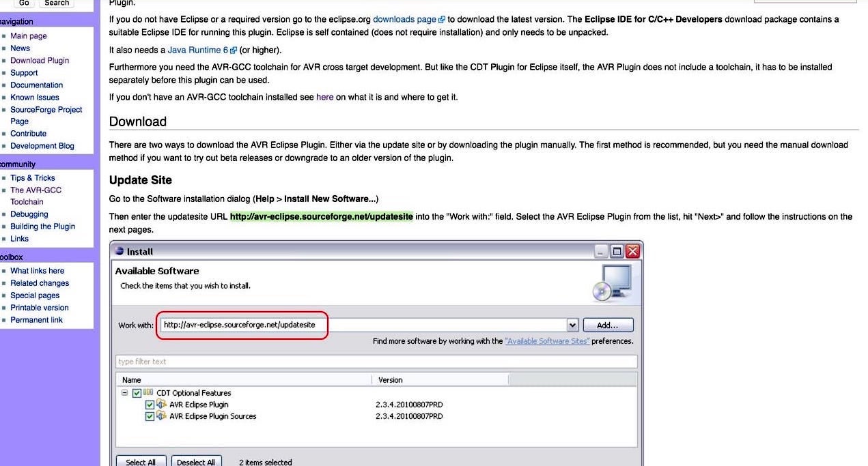Click the CDT Optional Features category icon

click(148, 393)
